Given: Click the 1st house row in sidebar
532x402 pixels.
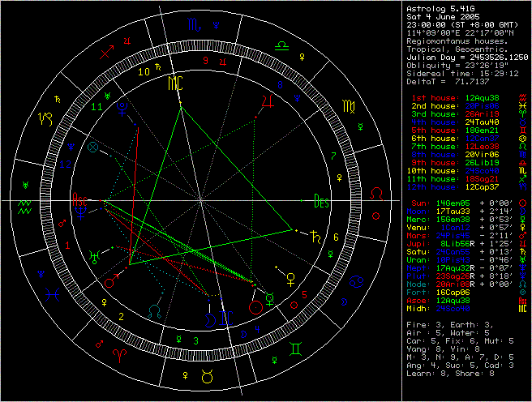Looking at the screenshot, I should 465,97.
